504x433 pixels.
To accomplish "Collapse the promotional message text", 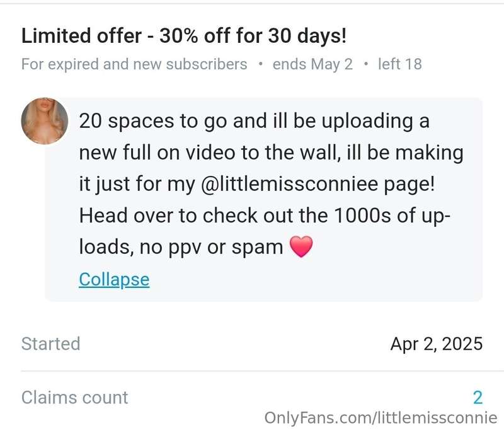I will click(114, 279).
